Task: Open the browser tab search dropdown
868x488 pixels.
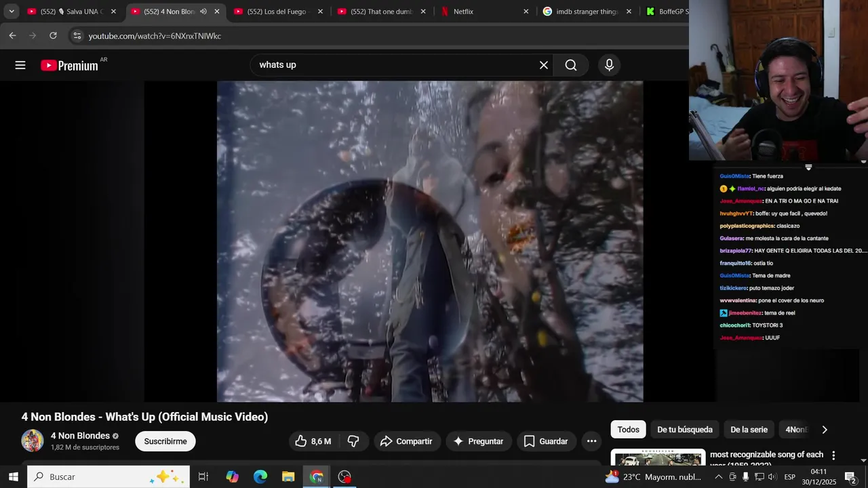Action: (11, 12)
